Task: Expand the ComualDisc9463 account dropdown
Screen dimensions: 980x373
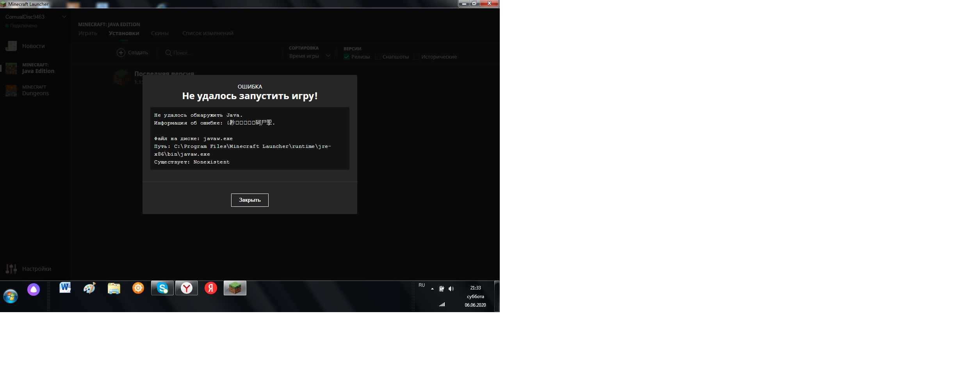Action: pos(64,17)
